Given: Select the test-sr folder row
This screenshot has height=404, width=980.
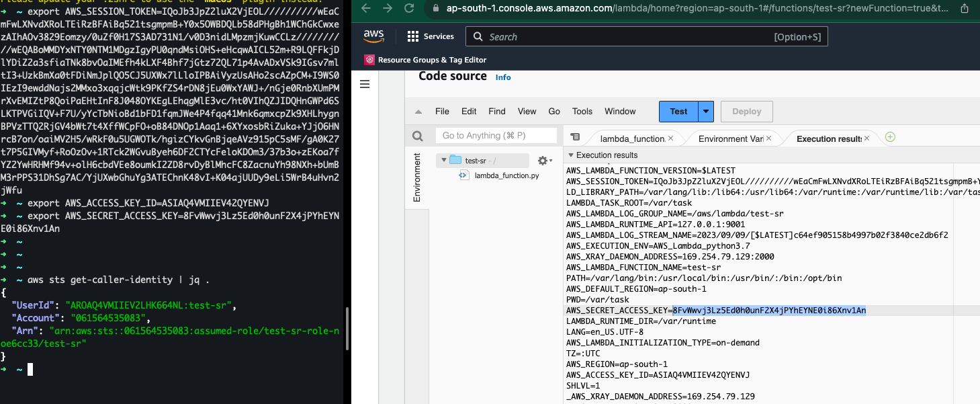Looking at the screenshot, I should point(484,161).
